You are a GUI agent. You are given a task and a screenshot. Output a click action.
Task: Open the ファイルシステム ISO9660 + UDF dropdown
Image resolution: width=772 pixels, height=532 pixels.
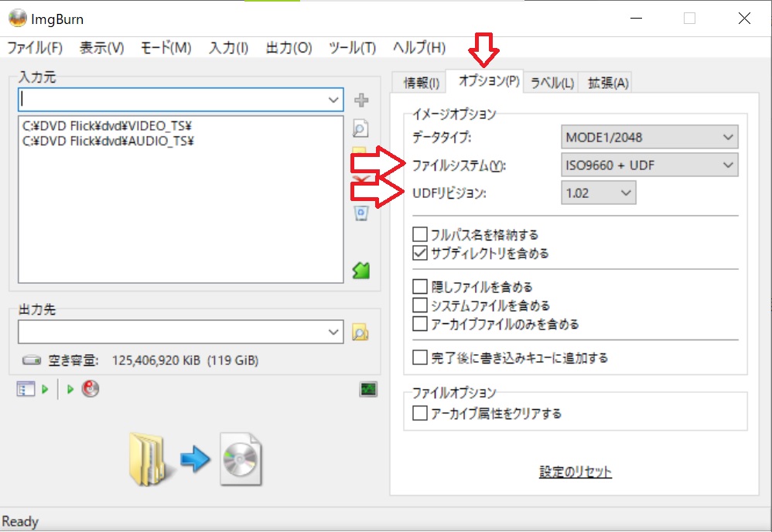[x=650, y=165]
